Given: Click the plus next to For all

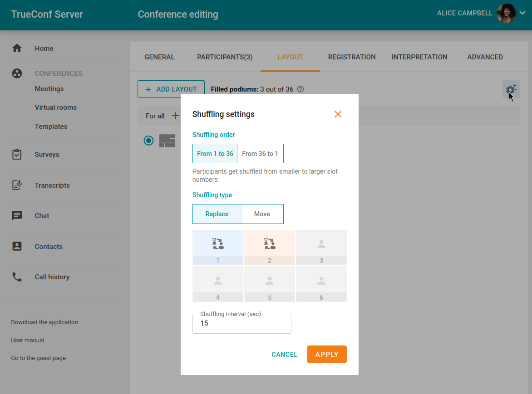Looking at the screenshot, I should [175, 116].
